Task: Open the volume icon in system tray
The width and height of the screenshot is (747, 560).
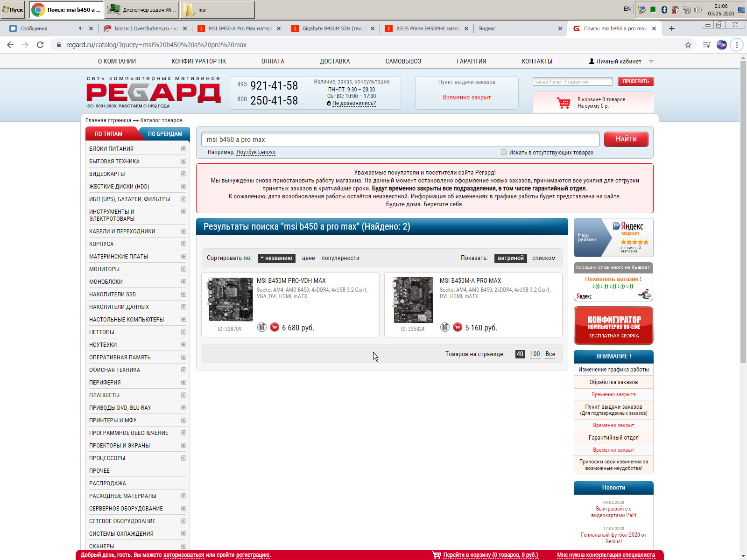Action: coord(698,9)
